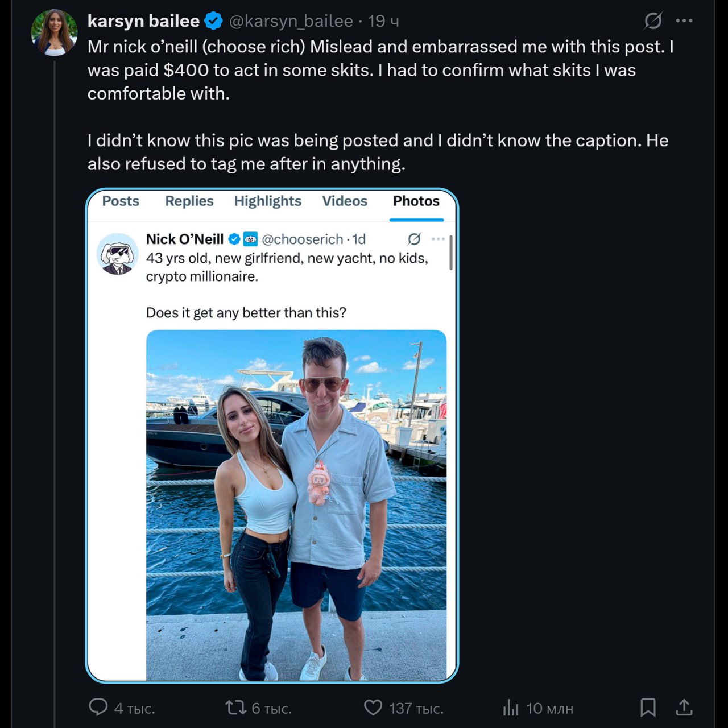
Task: Go to the Videos tab
Action: [x=345, y=201]
